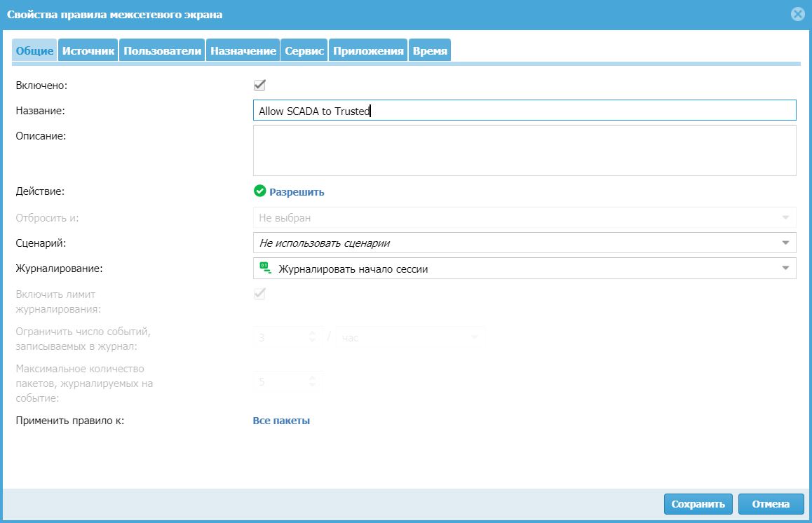812x523 pixels.
Task: Click the max packets per event stepper
Action: click(x=312, y=381)
